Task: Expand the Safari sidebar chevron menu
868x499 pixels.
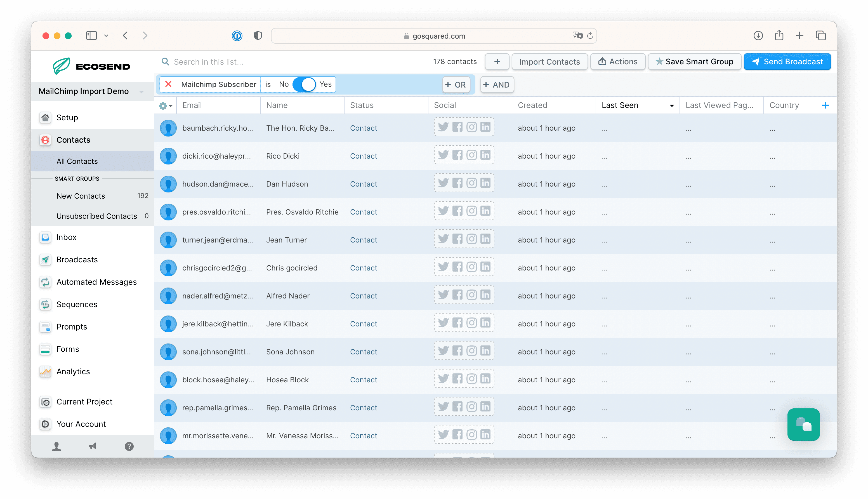Action: pos(106,36)
